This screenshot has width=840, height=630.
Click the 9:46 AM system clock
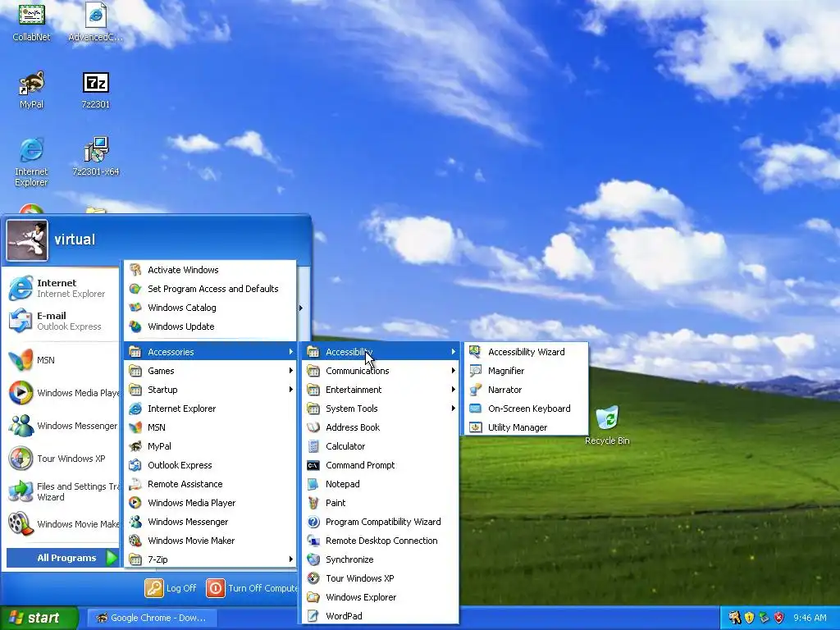coord(810,618)
